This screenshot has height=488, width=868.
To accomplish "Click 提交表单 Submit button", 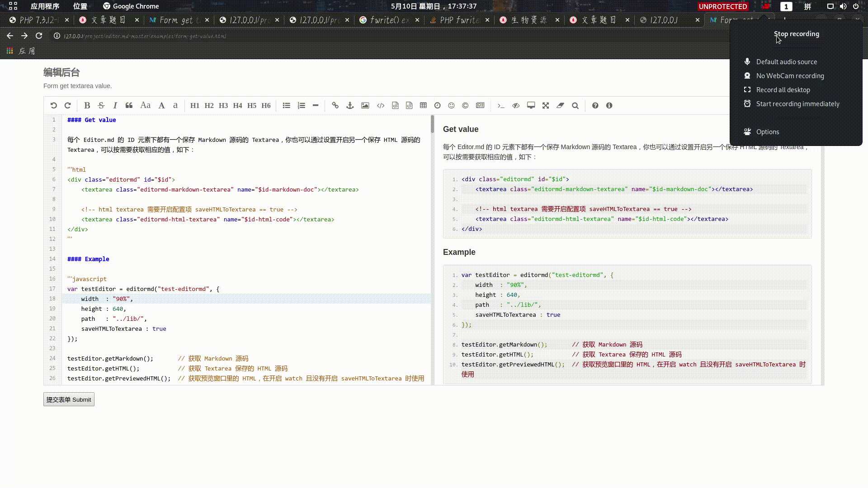I will 69,399.
